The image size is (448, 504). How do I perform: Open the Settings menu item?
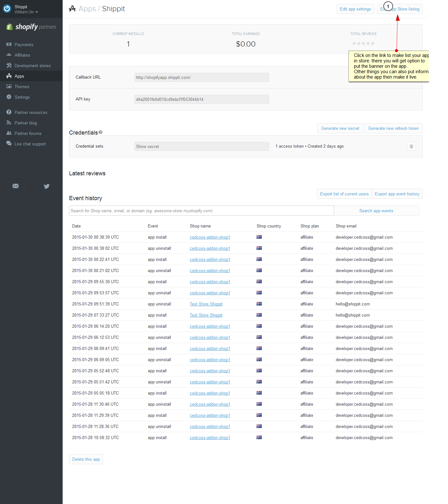22,97
